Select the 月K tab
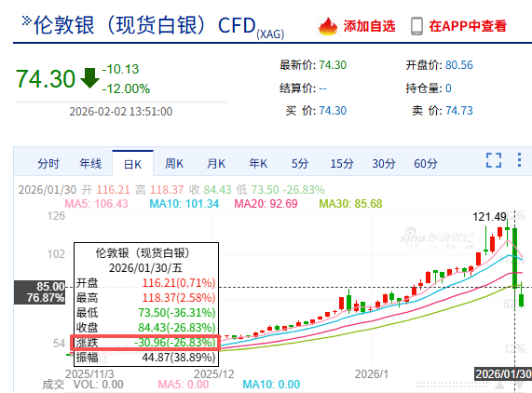The height and width of the screenshot is (393, 532). click(216, 164)
